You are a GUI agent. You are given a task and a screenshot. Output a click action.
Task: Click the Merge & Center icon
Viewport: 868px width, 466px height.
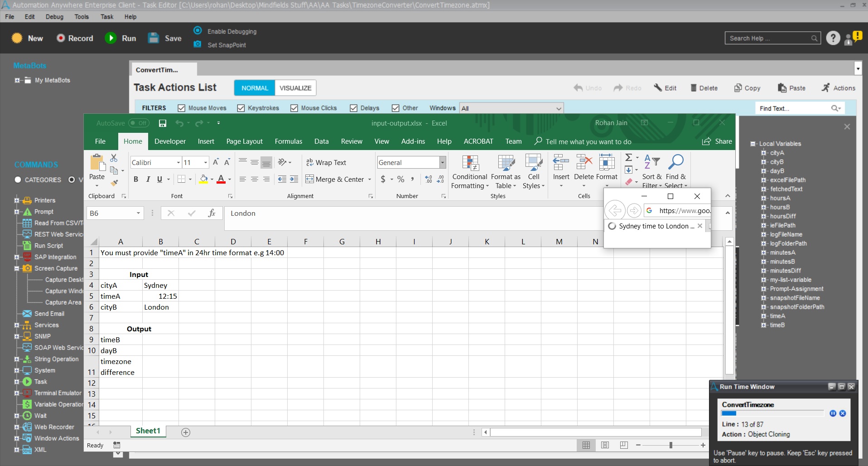pyautogui.click(x=310, y=179)
